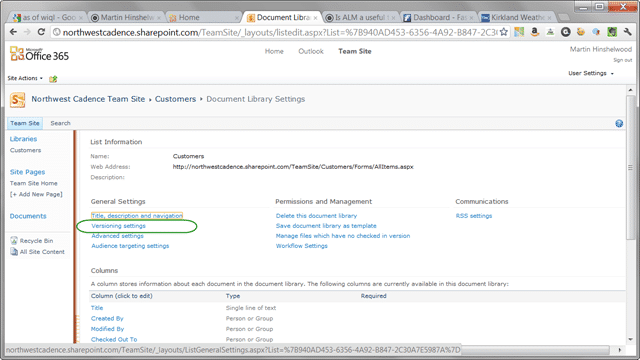Edit the Created By column
The height and width of the screenshot is (360, 640).
pos(107,319)
